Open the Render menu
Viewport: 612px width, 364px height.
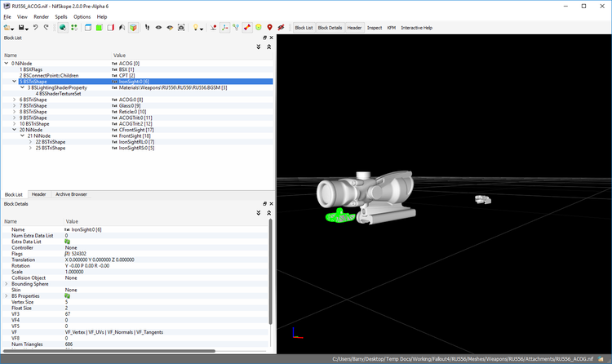(41, 17)
